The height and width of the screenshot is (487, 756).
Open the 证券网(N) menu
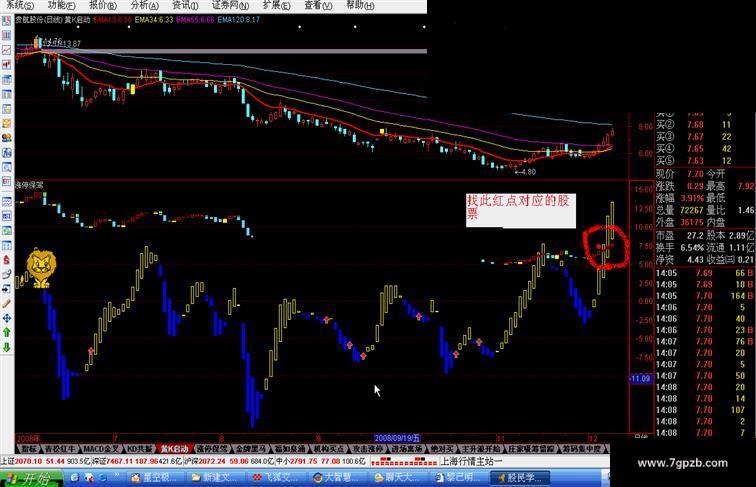pos(230,5)
